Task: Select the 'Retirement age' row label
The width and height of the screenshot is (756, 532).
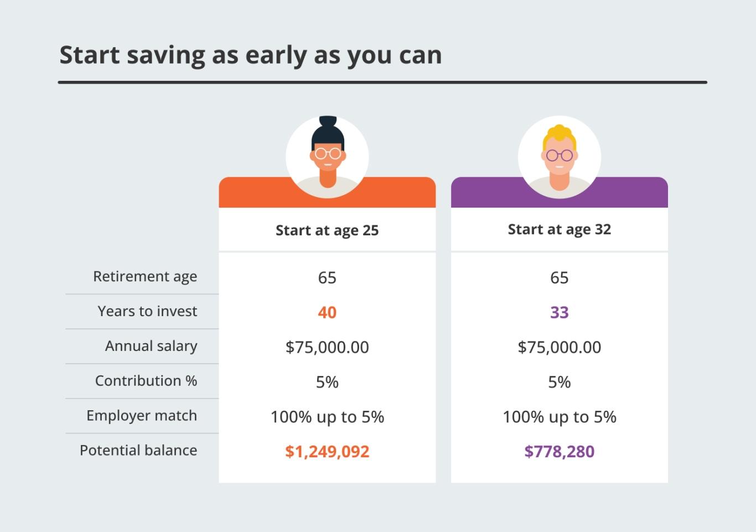Action: 145,276
